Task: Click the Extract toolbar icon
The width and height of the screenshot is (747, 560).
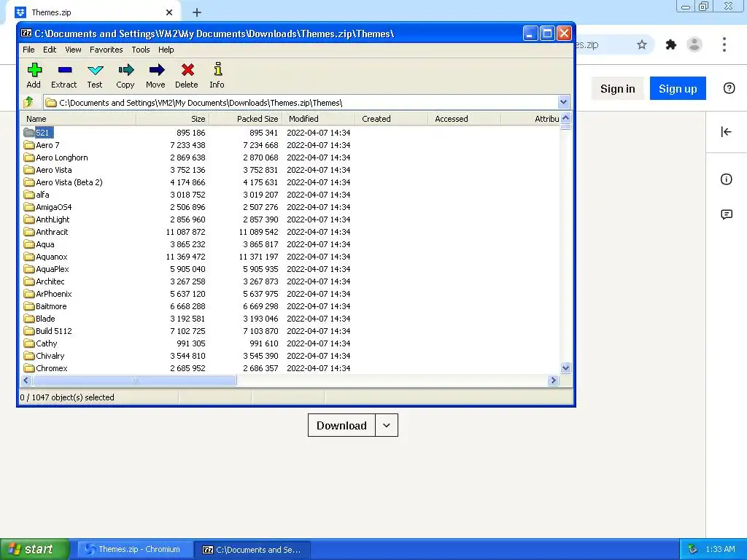Action: click(64, 70)
